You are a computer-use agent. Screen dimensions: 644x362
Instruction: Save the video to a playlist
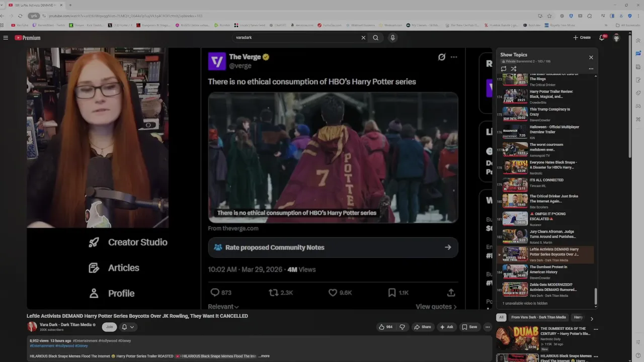[x=469, y=327]
